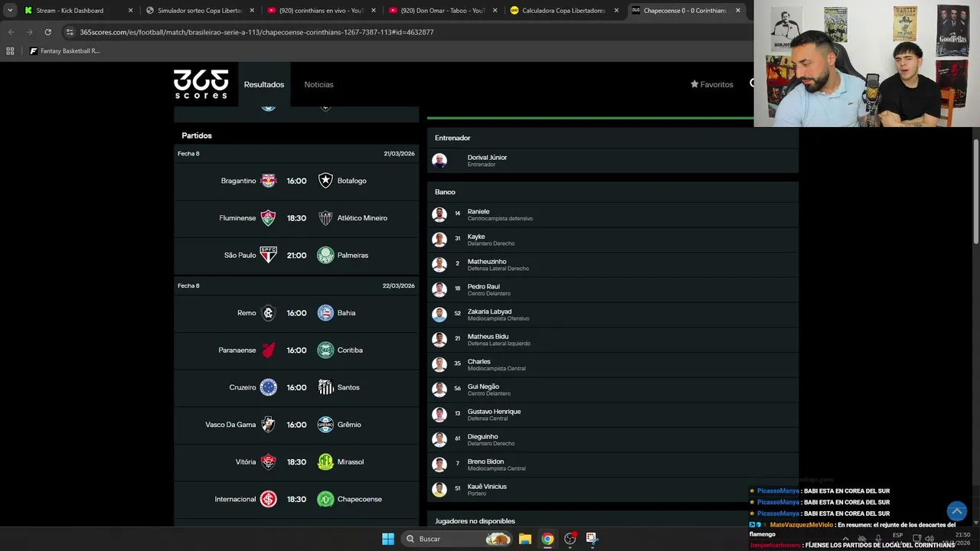The height and width of the screenshot is (551, 980).
Task: Click the Banco section heading
Action: point(445,192)
